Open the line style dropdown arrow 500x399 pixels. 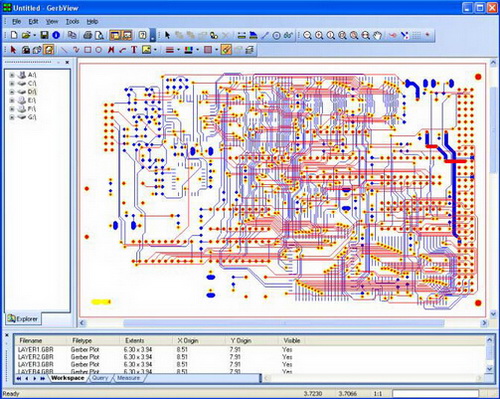point(178,50)
